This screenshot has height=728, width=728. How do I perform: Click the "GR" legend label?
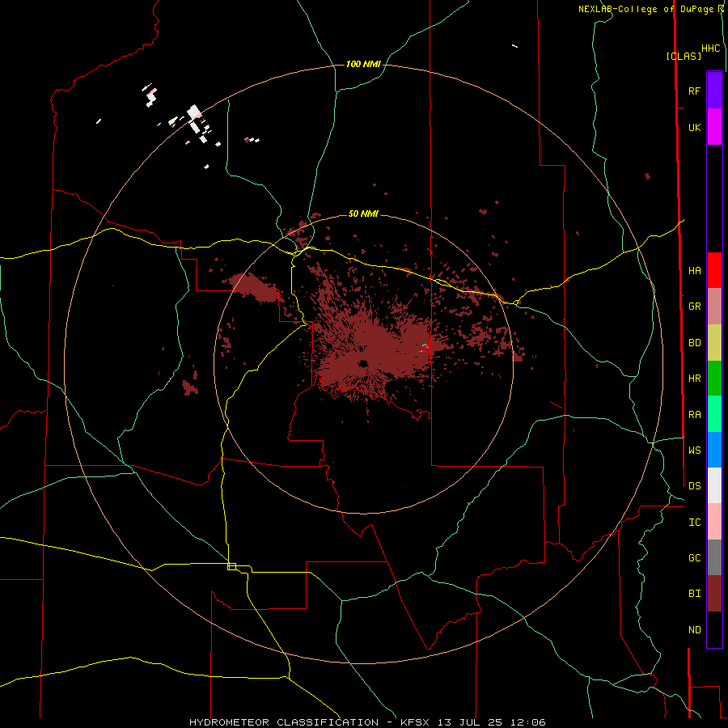(694, 307)
